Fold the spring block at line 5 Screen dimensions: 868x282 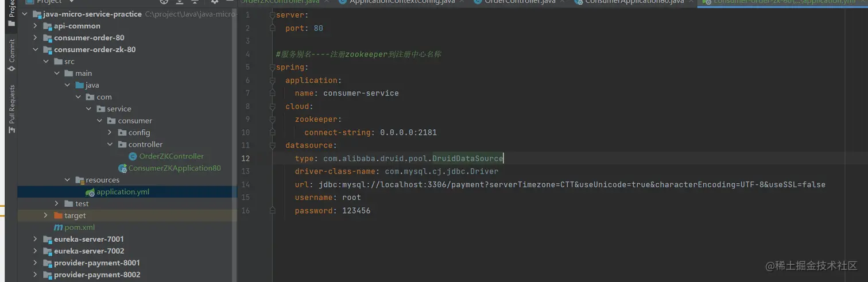tap(272, 67)
